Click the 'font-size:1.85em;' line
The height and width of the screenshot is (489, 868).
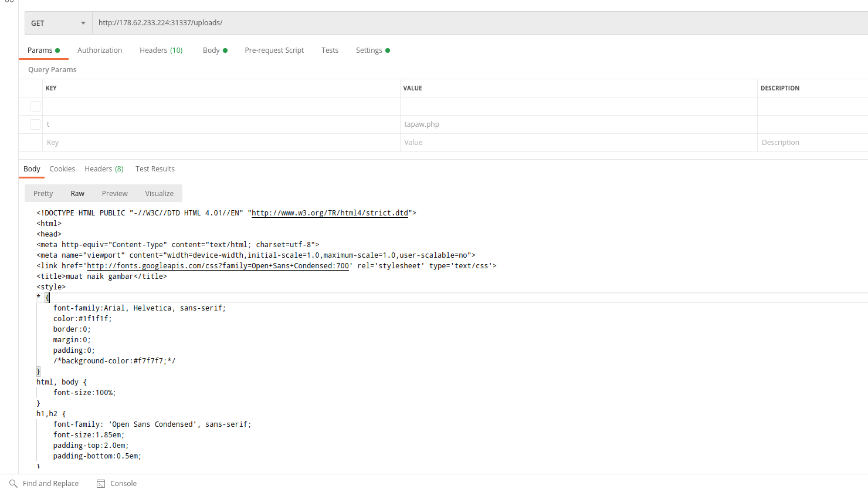(89, 435)
